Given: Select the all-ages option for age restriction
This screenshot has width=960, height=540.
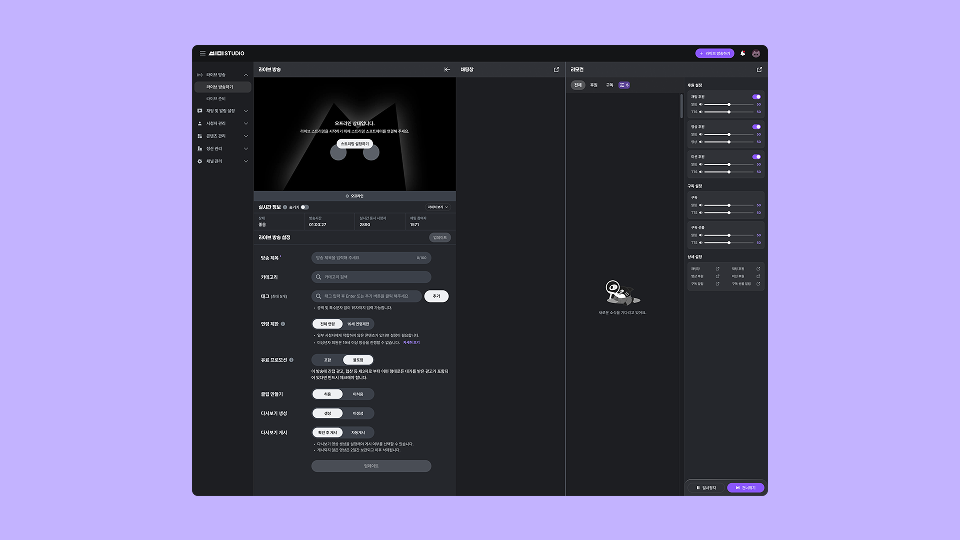Looking at the screenshot, I should (328, 324).
